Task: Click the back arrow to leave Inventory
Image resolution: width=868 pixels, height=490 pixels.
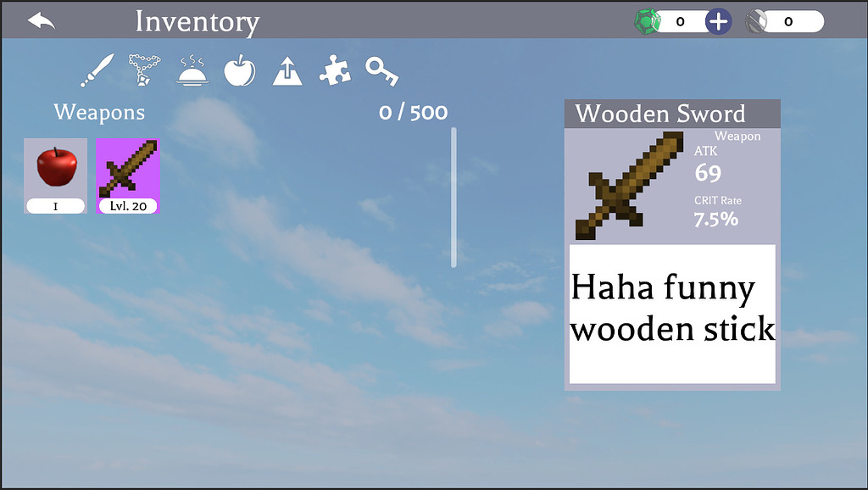Action: tap(40, 19)
